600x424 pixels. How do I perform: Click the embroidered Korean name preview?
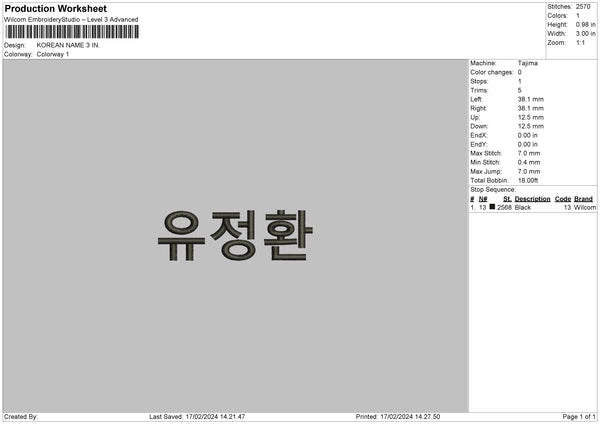point(235,235)
